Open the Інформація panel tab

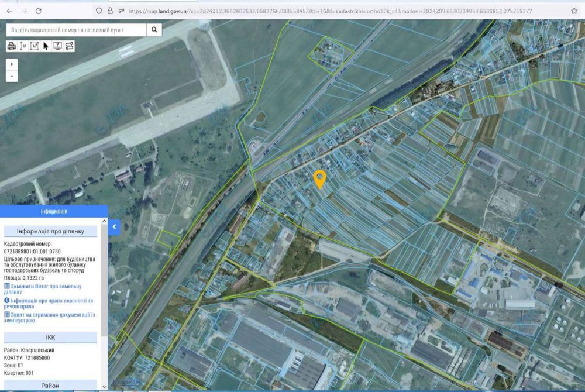tap(54, 211)
